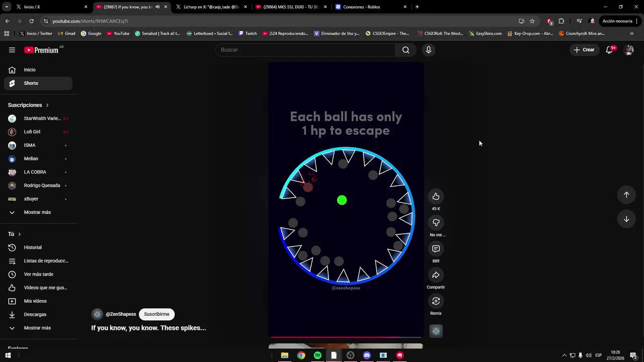This screenshot has height=362, width=644.
Task: Expand Suscripciones section chevron
Action: point(47,105)
